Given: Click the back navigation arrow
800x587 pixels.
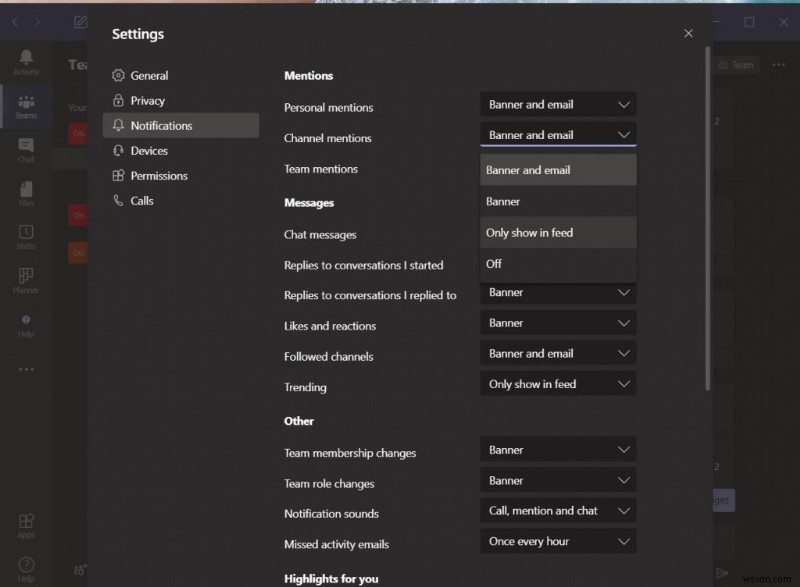Looking at the screenshot, I should click(x=14, y=21).
